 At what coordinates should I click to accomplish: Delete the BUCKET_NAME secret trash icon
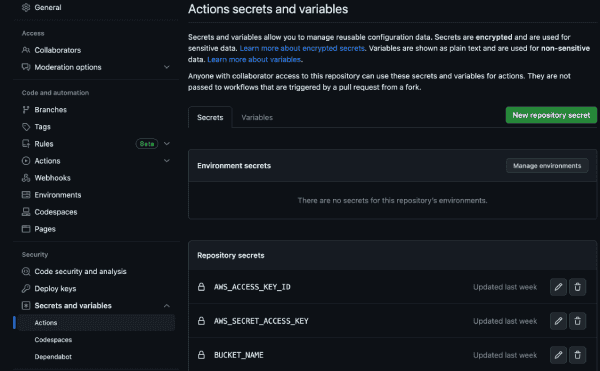tap(577, 355)
